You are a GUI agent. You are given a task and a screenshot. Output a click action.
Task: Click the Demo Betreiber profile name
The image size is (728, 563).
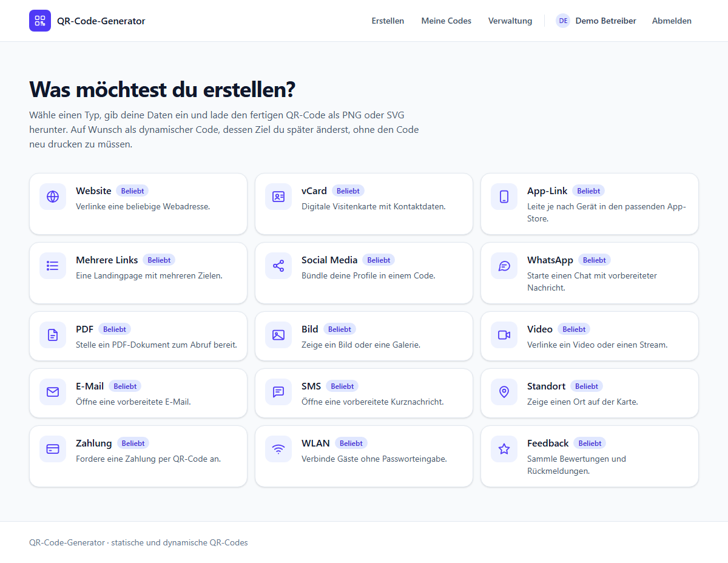tap(606, 21)
